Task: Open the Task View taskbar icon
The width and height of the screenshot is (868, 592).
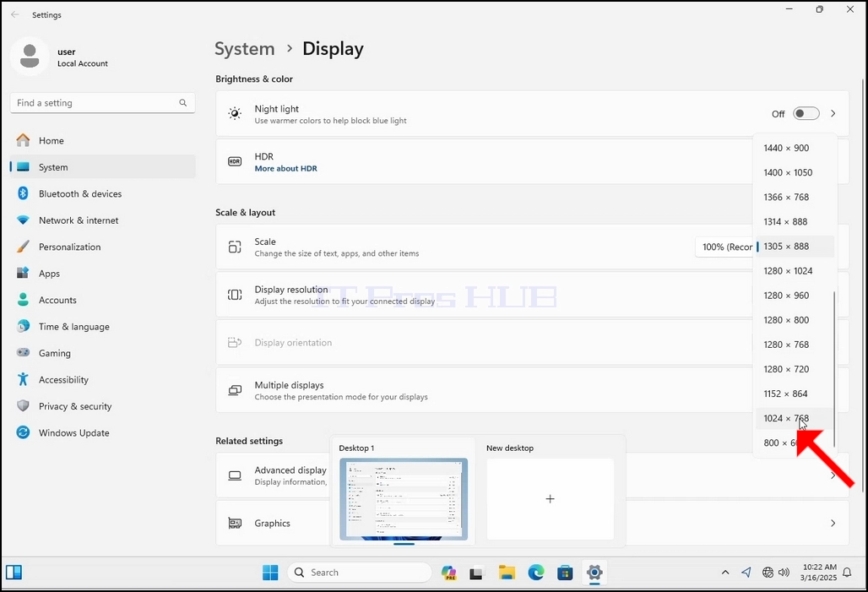Action: (476, 573)
